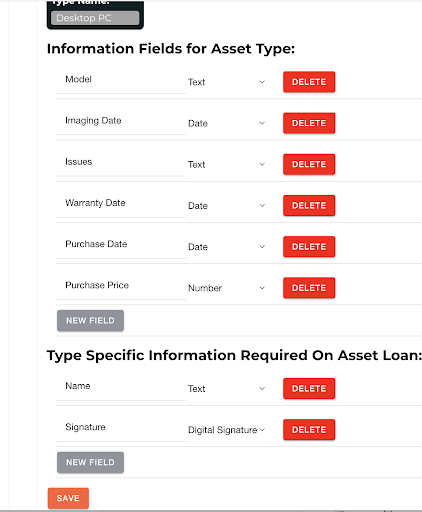Screen dimensions: 422x512
Task: Delete the Model field
Action: pyautogui.click(x=309, y=82)
